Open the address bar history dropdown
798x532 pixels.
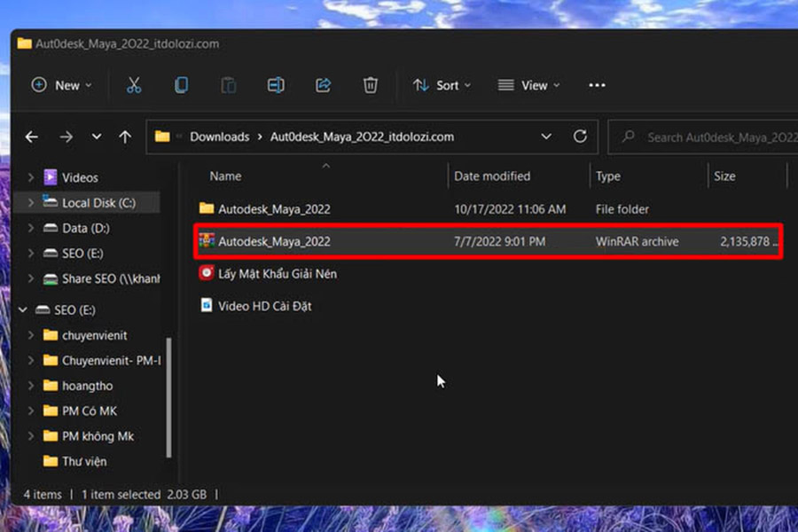click(x=546, y=137)
